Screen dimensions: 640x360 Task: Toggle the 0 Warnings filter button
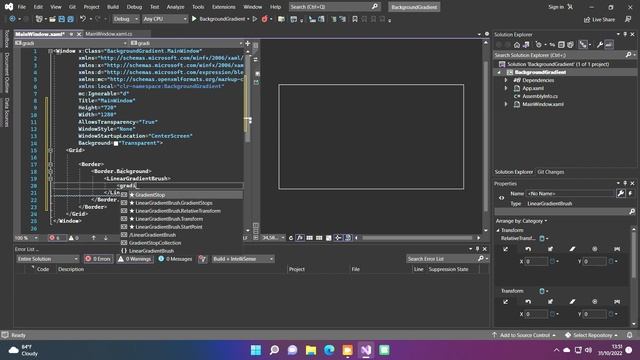[135, 259]
